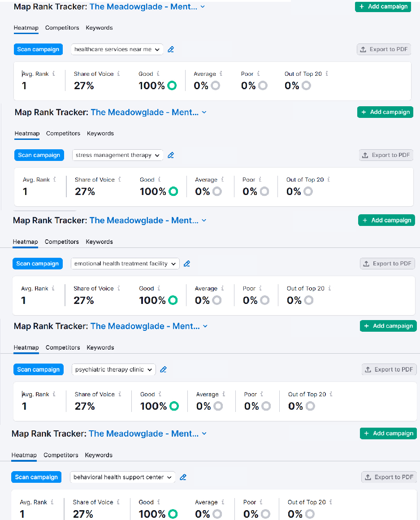420x520 pixels.
Task: Expand the "psychiatric therapy clinic" keyword dropdown
Action: coord(114,369)
